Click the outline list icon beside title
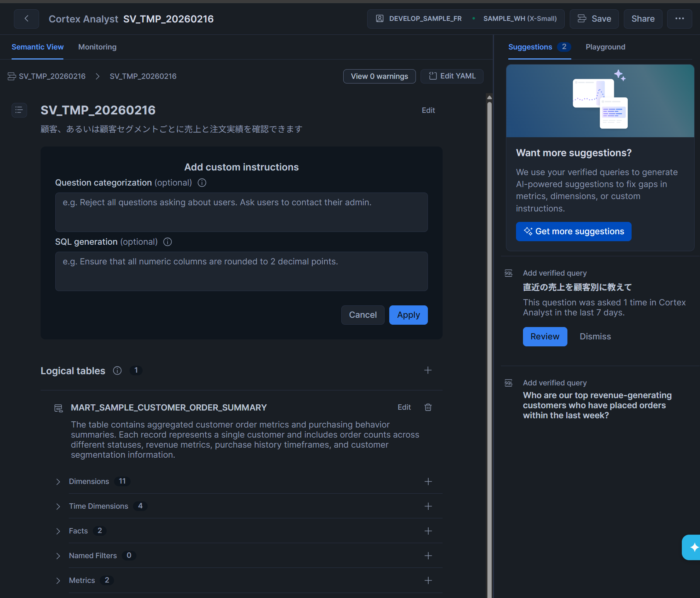This screenshot has width=700, height=598. point(19,110)
